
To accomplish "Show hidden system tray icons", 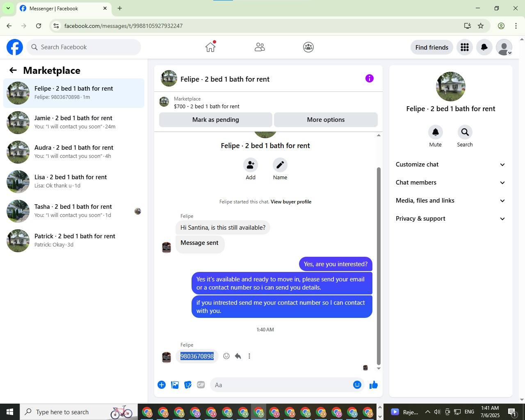I will pos(427,412).
